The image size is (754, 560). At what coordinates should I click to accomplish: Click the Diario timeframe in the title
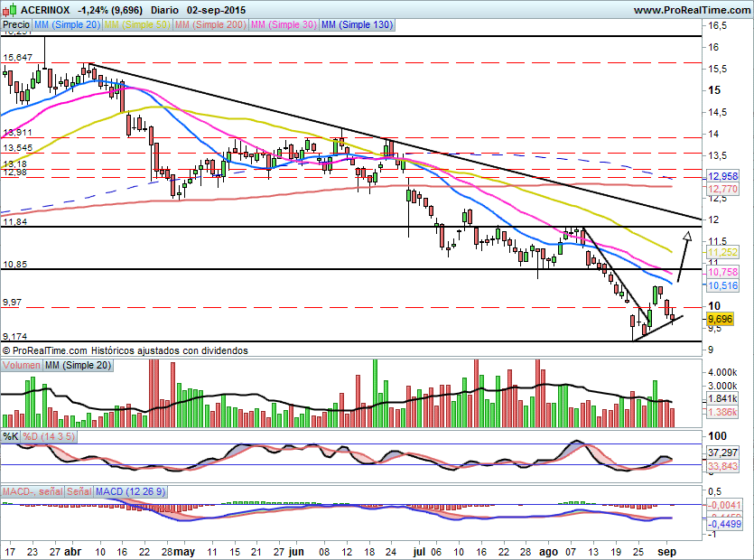point(165,9)
